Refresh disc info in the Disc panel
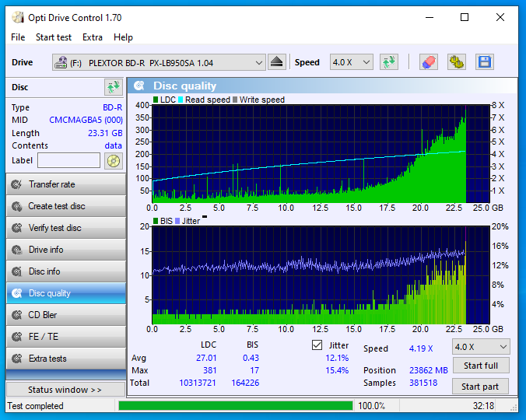The width and height of the screenshot is (526, 420). click(114, 87)
